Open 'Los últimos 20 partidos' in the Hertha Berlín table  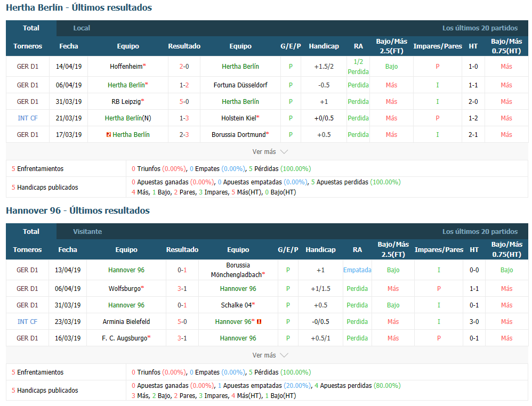pyautogui.click(x=480, y=28)
